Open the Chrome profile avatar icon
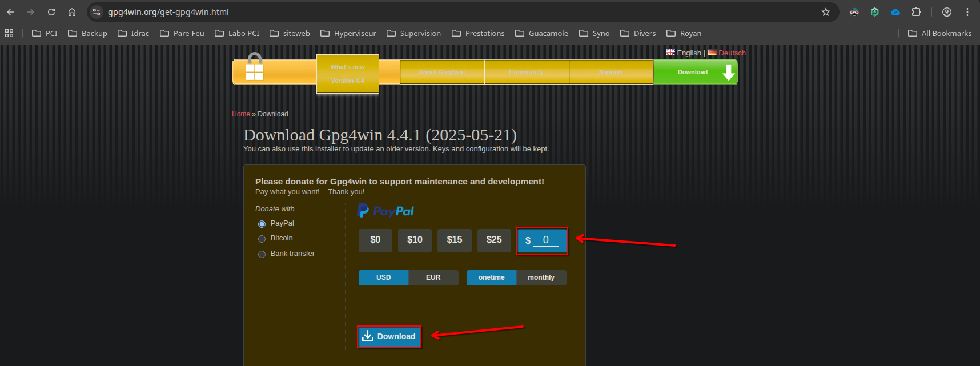 [x=946, y=12]
